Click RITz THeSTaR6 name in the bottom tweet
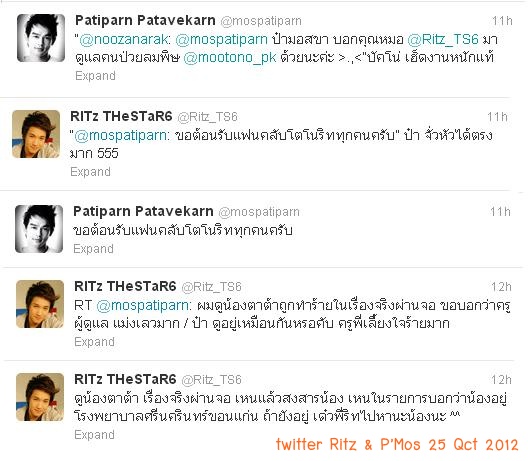This screenshot has height=461, width=528. (125, 379)
